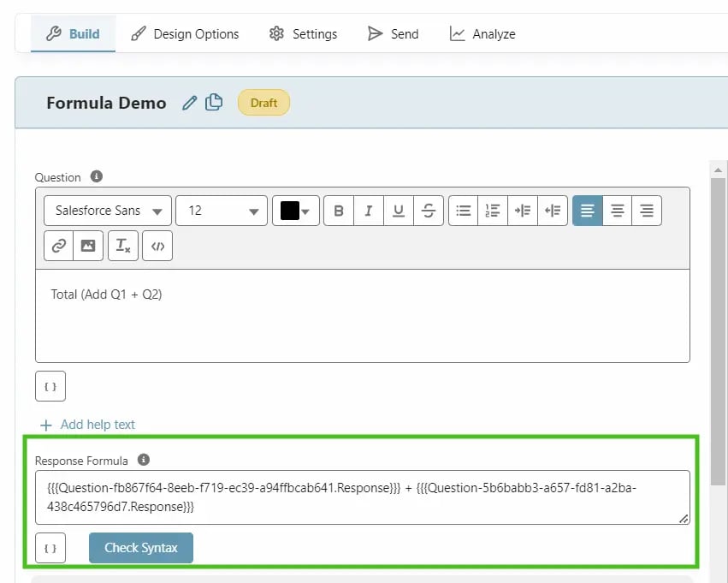
Task: Click the Add help text link
Action: (x=88, y=425)
